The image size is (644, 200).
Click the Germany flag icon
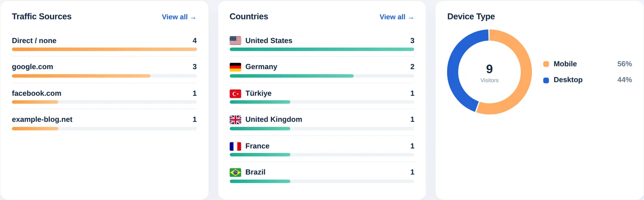235,67
